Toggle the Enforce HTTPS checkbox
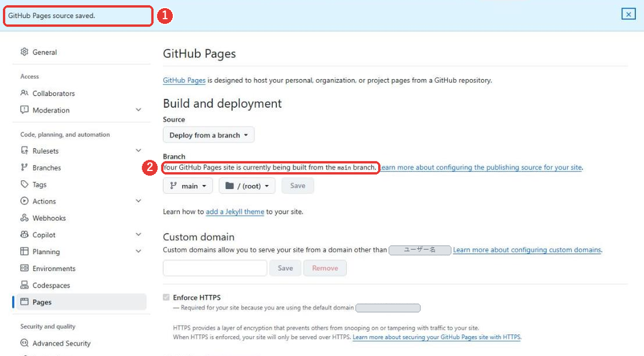Screen dimensions: 644x356 click(166, 297)
